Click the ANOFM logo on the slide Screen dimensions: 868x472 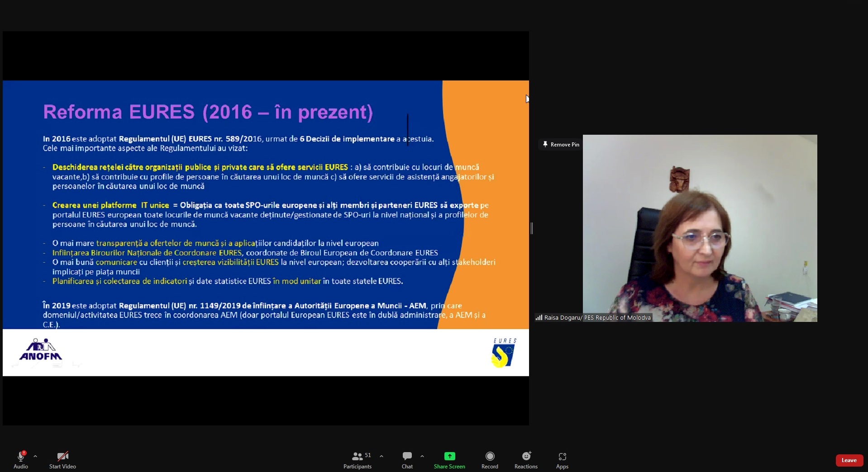(x=41, y=350)
